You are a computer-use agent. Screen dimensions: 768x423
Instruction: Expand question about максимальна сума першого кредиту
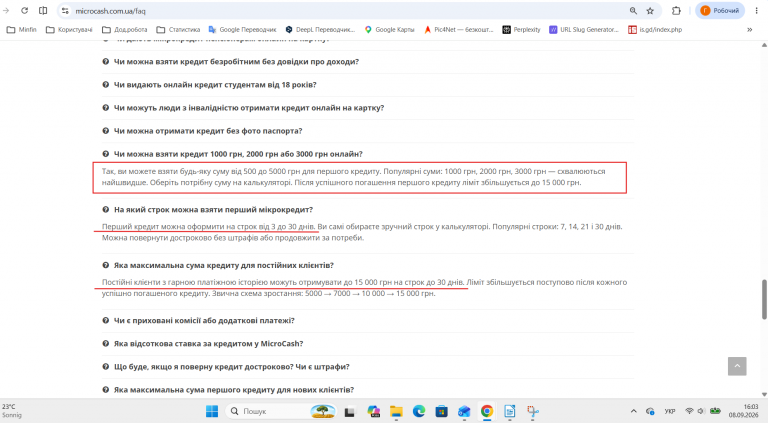pos(234,390)
